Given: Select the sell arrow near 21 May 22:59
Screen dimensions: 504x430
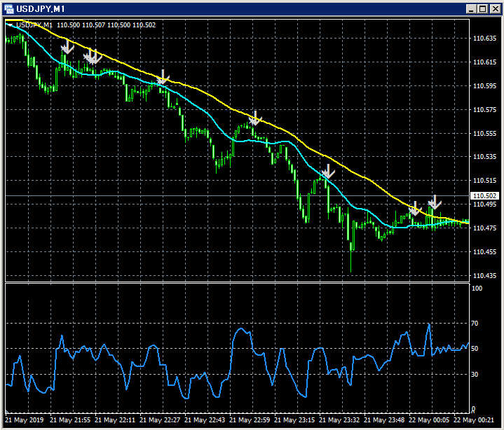Looking at the screenshot, I should [x=256, y=118].
